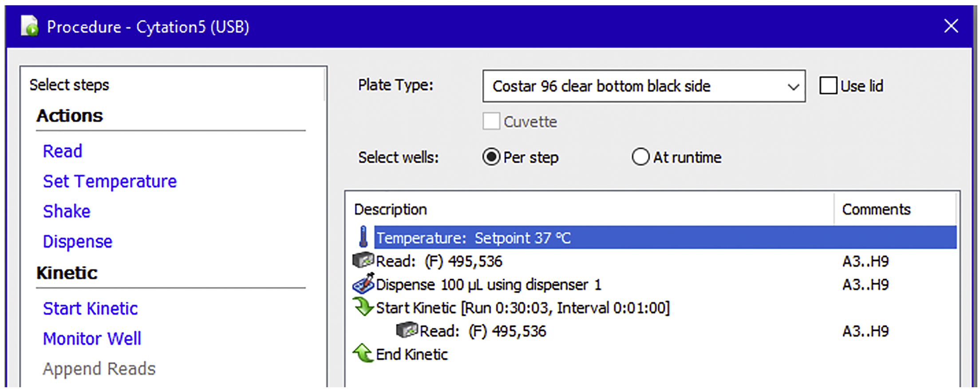
Task: Click the syringe icon on Dispense step
Action: (x=364, y=284)
